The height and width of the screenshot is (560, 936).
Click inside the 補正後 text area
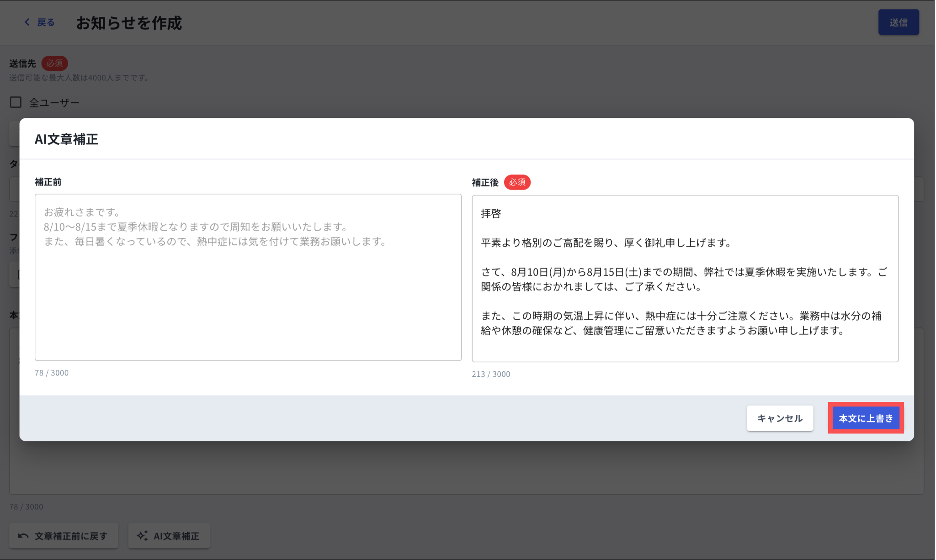(x=685, y=347)
